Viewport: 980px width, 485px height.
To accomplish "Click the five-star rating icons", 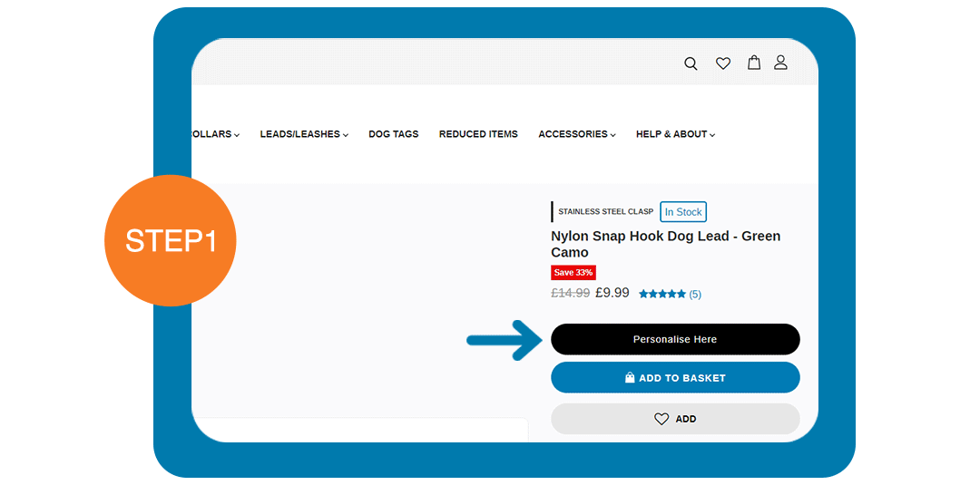I will [x=662, y=294].
